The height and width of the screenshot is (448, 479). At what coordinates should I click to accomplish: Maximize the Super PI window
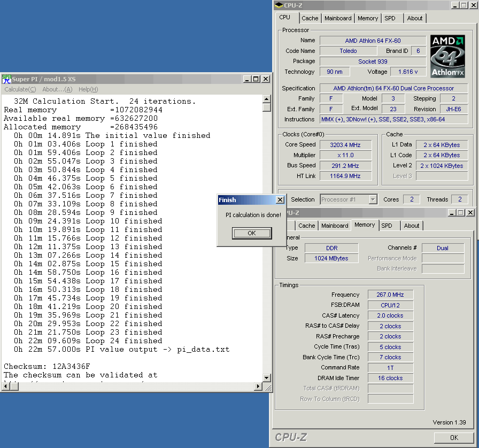point(256,79)
